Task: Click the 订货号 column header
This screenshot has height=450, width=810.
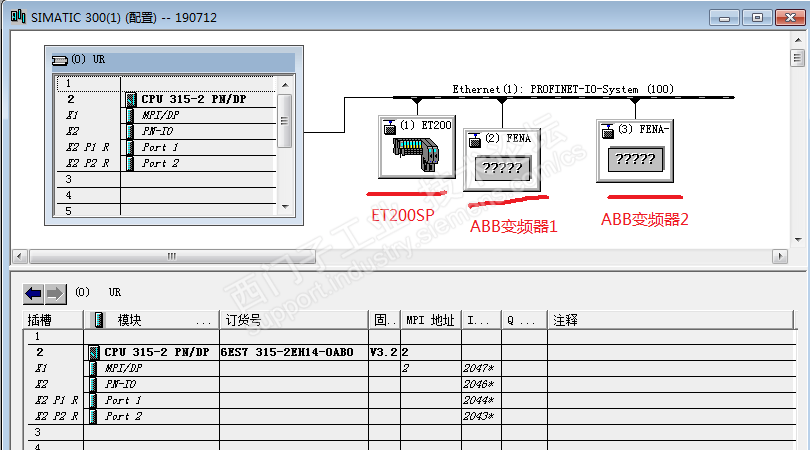Action: 294,320
